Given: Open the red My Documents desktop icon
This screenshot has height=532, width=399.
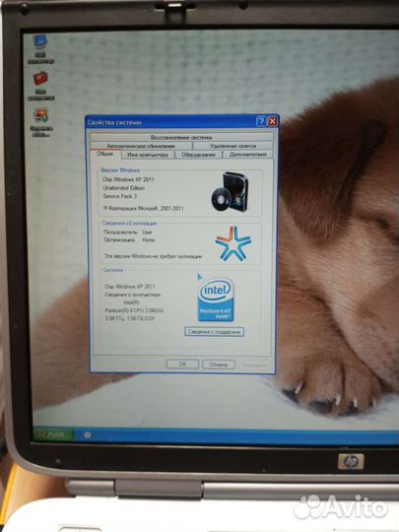Looking at the screenshot, I should pyautogui.click(x=40, y=86).
